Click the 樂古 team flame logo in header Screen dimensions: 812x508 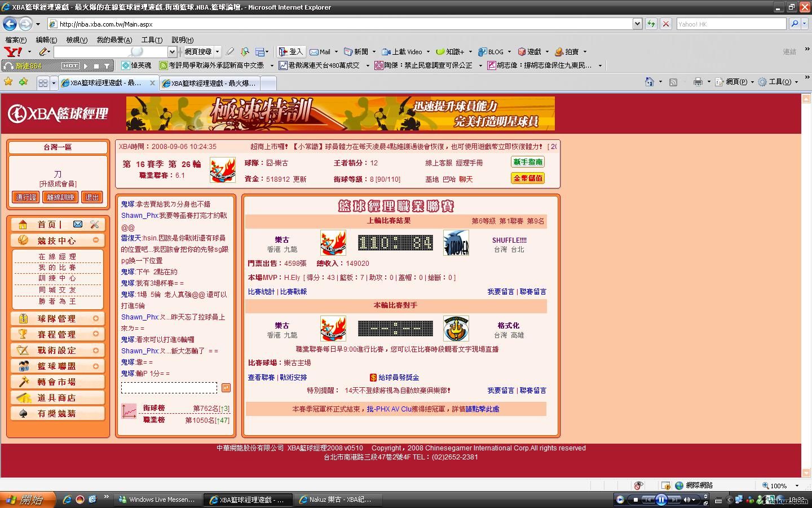click(222, 170)
